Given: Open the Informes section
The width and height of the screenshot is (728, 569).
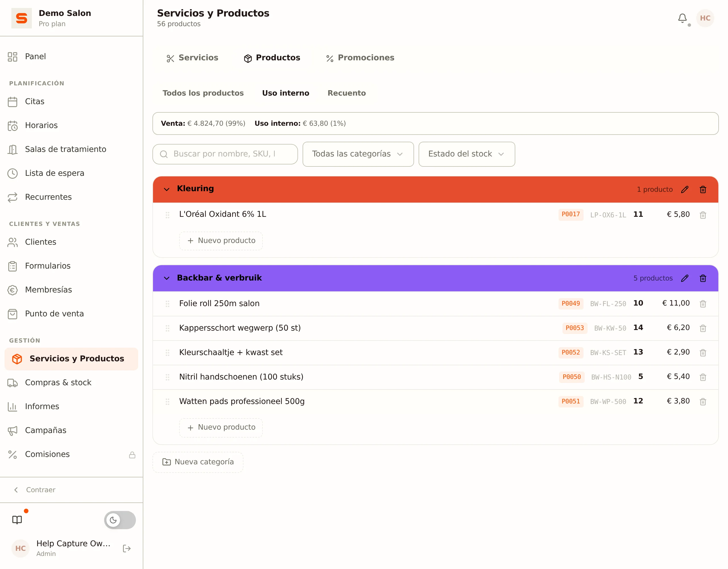Looking at the screenshot, I should coord(71,406).
